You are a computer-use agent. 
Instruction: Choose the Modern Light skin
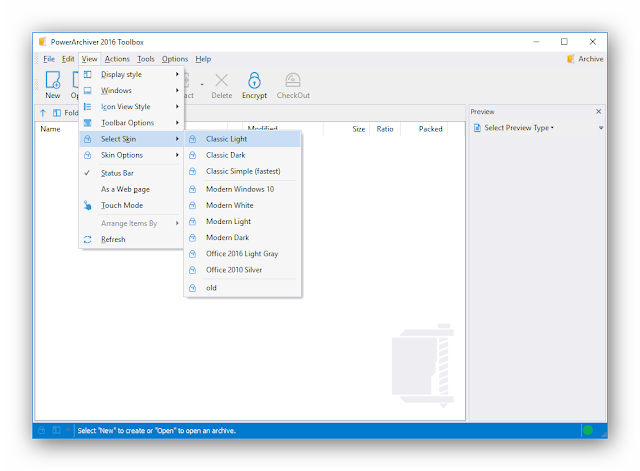(243, 222)
